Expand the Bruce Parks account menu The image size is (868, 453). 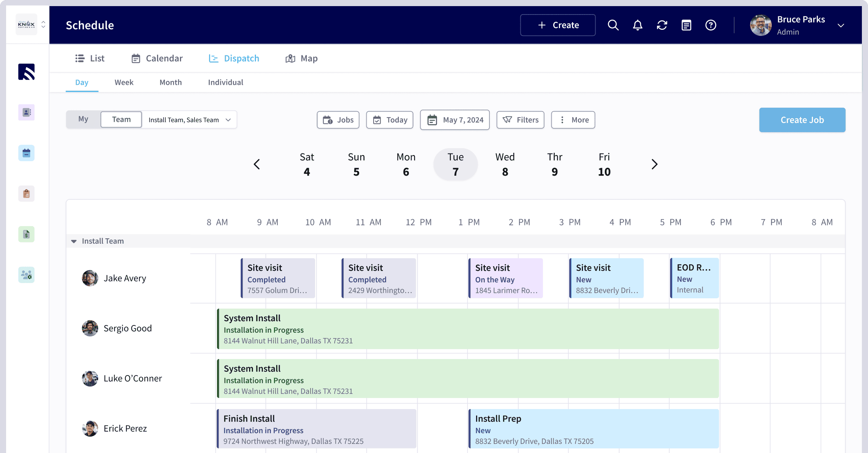(840, 25)
